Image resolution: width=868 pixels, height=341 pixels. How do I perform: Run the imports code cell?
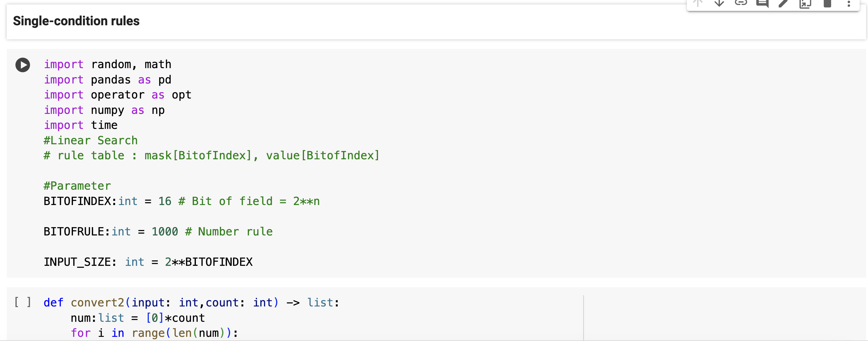[23, 65]
